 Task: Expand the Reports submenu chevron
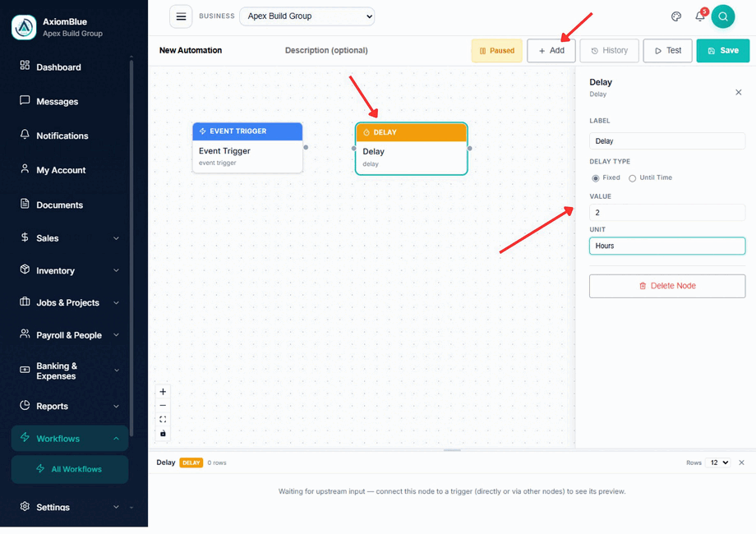(x=116, y=407)
